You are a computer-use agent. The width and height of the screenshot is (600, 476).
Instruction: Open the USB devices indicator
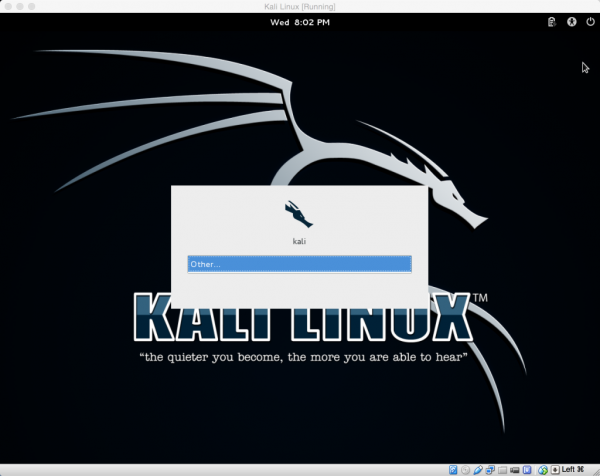tap(478, 470)
